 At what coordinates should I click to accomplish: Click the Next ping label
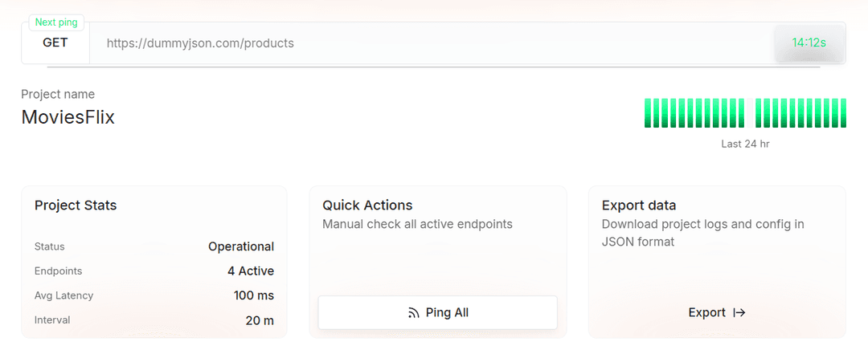(56, 22)
